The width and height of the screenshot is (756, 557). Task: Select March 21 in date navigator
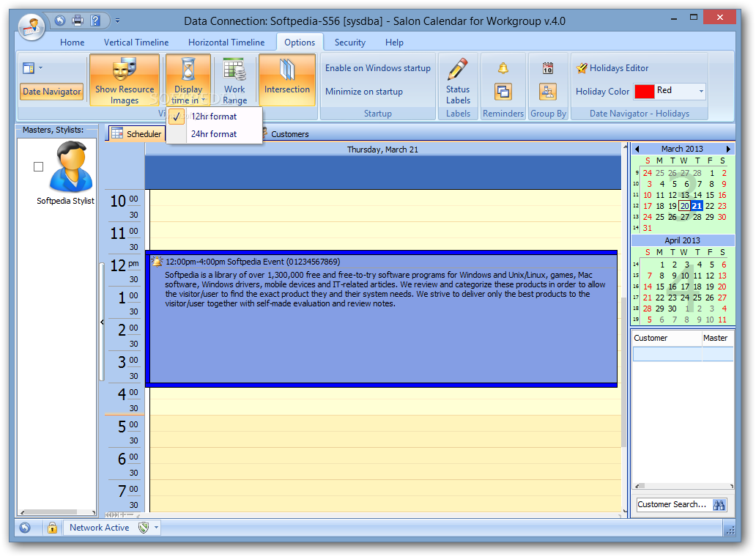(697, 206)
